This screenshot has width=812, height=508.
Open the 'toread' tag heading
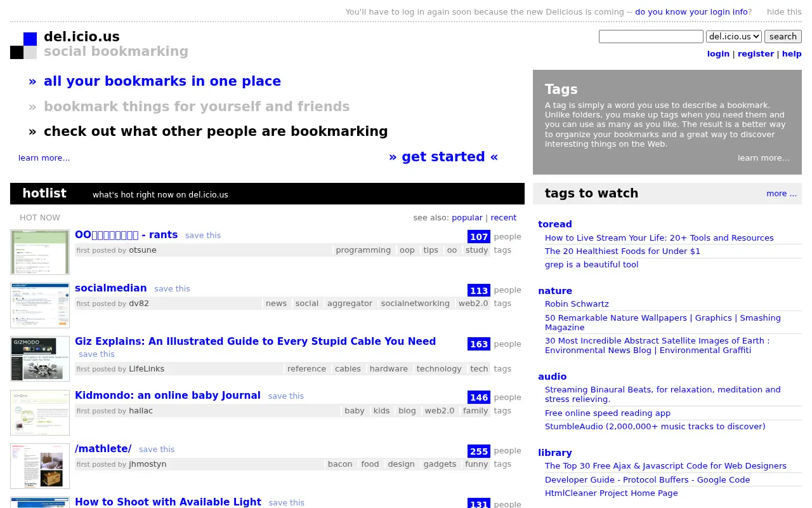(x=555, y=224)
